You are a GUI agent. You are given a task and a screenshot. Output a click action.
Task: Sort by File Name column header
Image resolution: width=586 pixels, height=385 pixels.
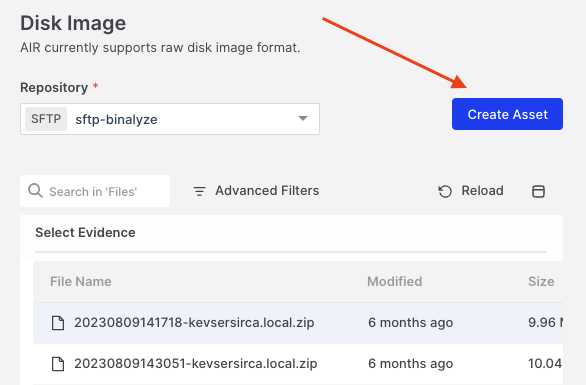pyautogui.click(x=81, y=281)
